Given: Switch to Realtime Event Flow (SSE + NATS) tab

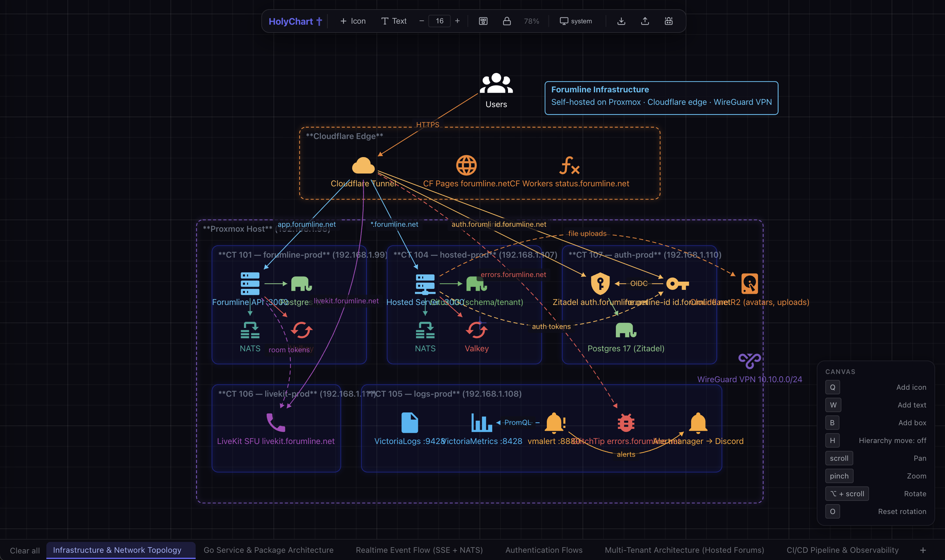Looking at the screenshot, I should pos(419,550).
